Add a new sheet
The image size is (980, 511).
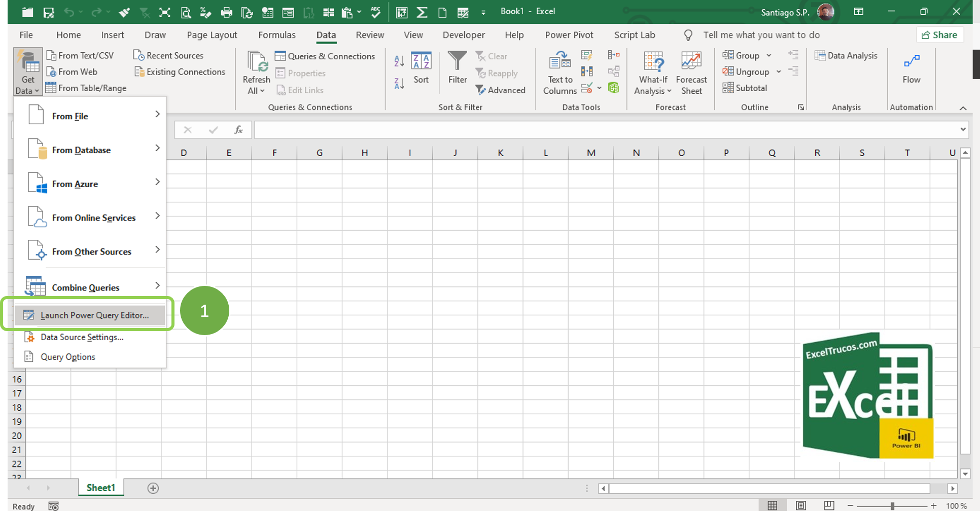point(153,488)
